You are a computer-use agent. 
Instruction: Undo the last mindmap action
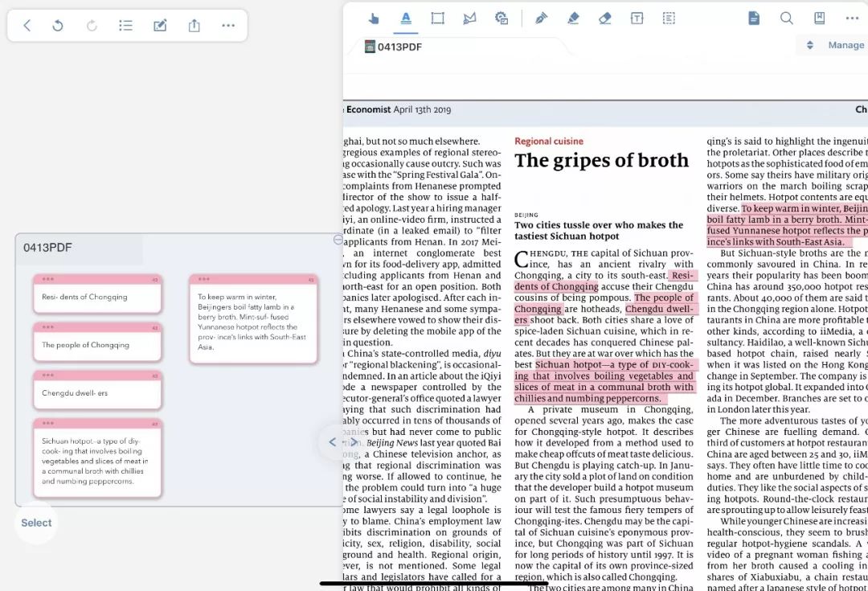point(58,26)
